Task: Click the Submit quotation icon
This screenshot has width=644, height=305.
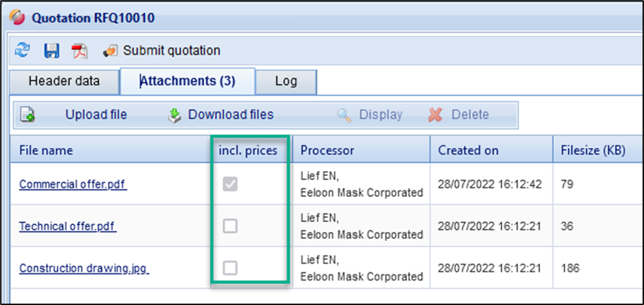Action: [111, 51]
